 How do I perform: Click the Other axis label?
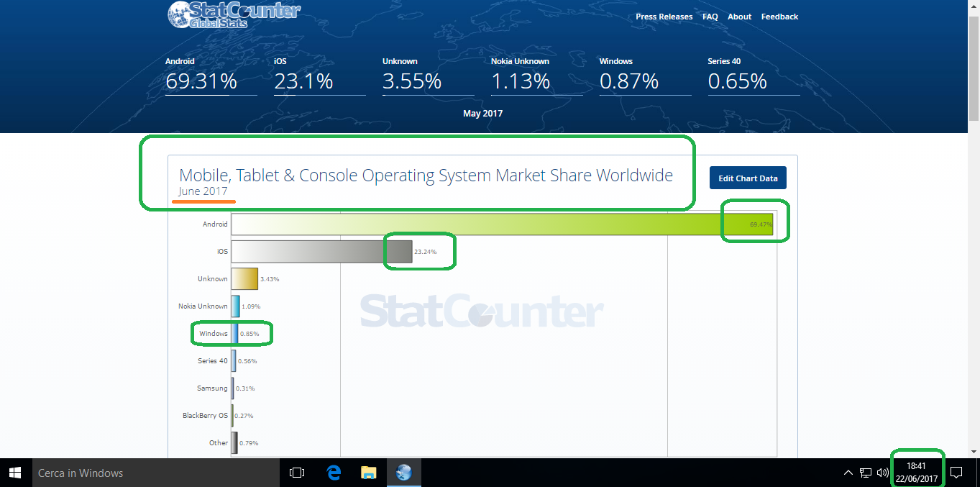(x=219, y=443)
